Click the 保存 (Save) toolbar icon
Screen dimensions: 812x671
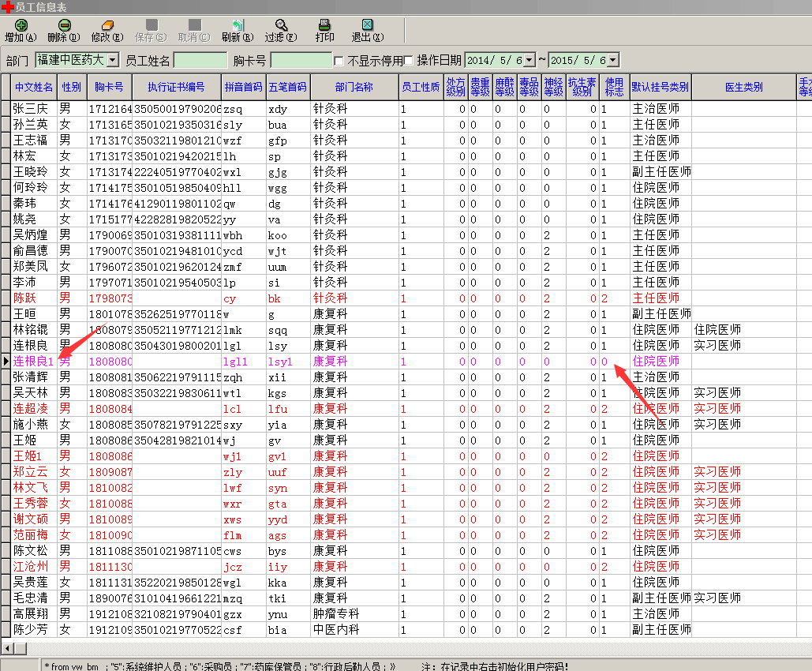point(151,26)
